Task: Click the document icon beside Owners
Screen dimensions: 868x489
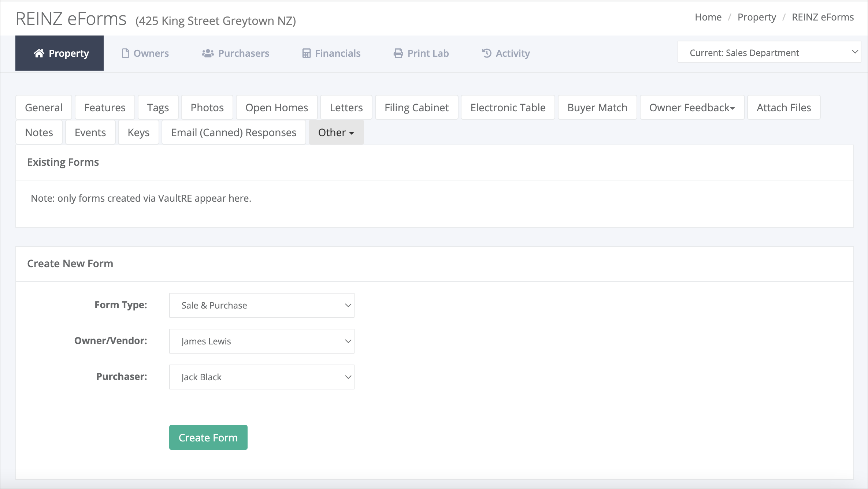Action: pyautogui.click(x=125, y=53)
